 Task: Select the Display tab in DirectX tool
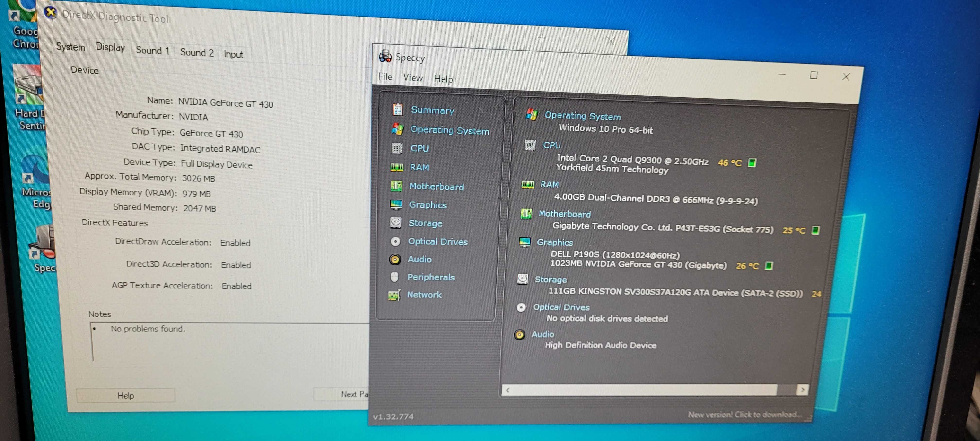[x=110, y=47]
